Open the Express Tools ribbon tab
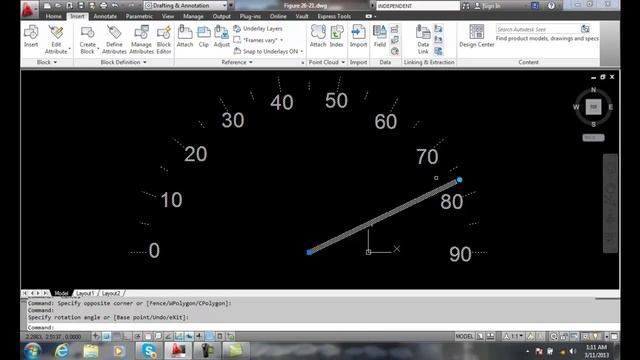The image size is (640, 360). click(334, 16)
